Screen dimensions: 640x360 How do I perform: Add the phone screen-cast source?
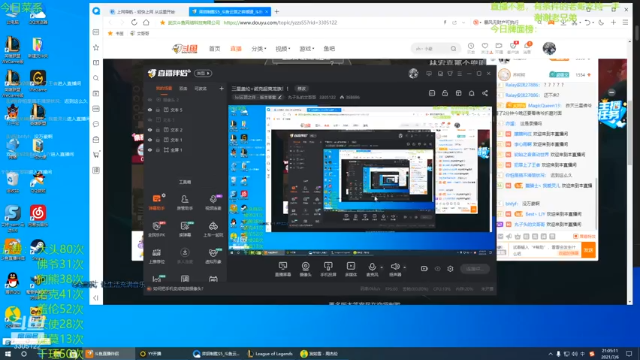point(328,269)
